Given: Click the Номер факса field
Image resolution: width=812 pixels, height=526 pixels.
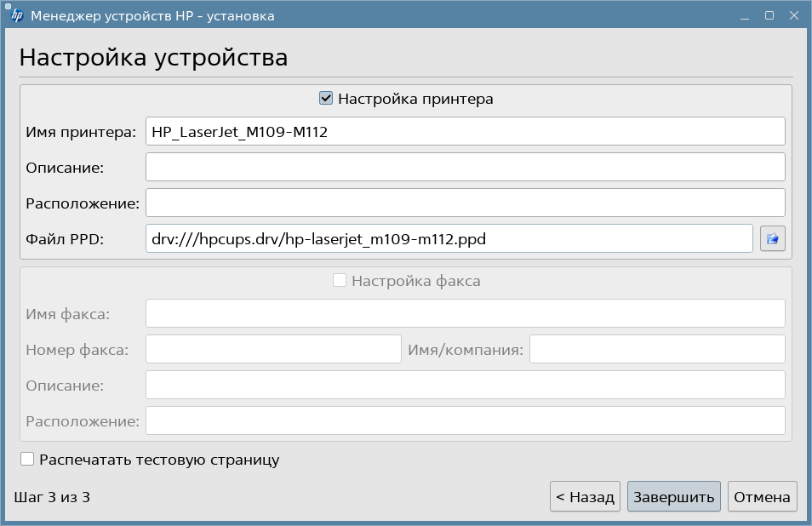Looking at the screenshot, I should point(273,349).
